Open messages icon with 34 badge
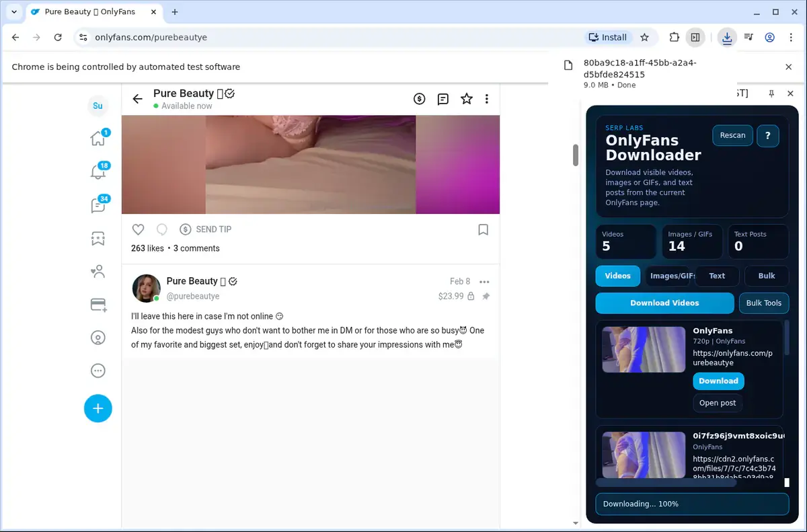 98,205
